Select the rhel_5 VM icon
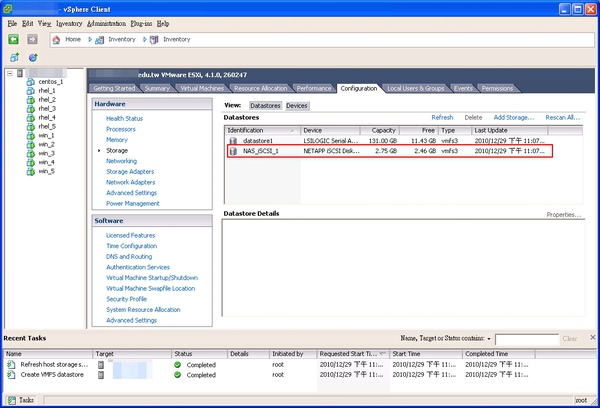This screenshot has height=408, width=600. point(31,127)
